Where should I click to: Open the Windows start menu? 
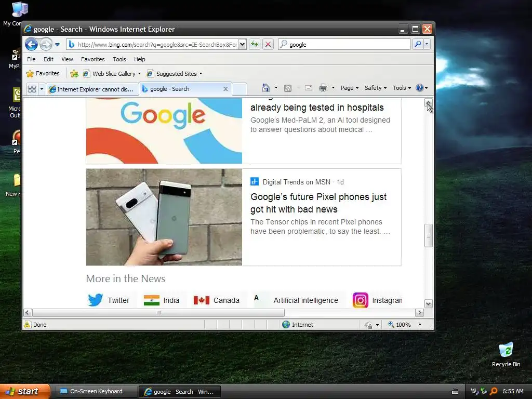[25, 391]
